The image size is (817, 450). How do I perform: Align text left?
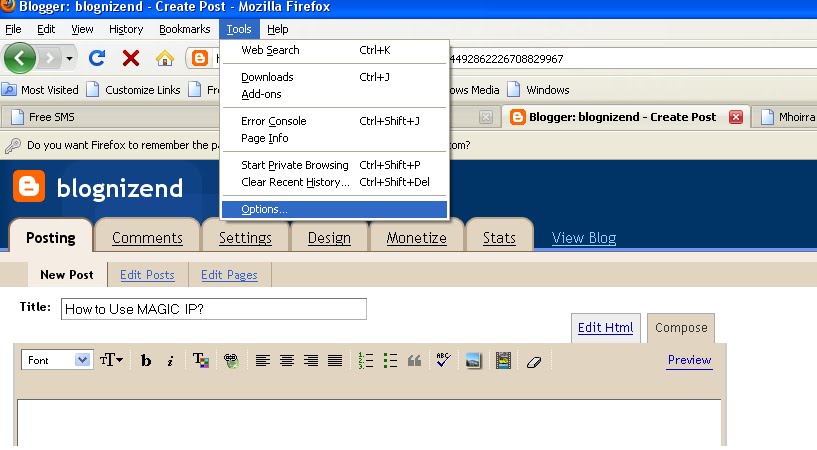click(x=263, y=360)
